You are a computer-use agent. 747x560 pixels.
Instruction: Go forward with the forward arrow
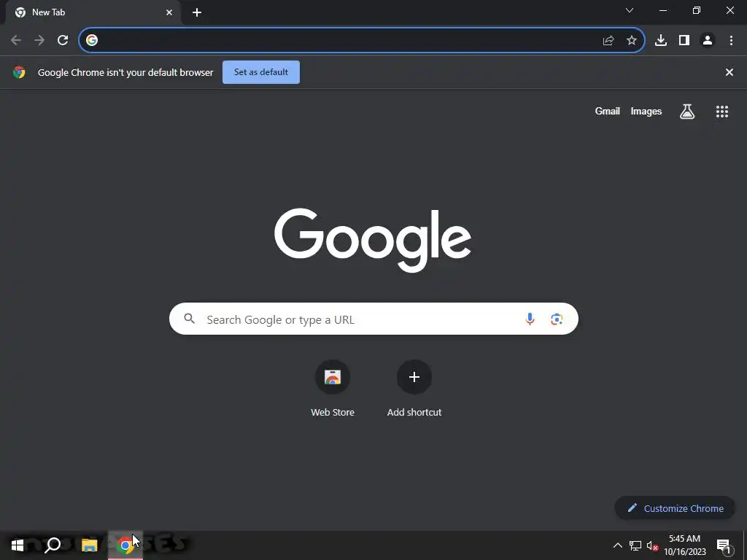pyautogui.click(x=39, y=41)
